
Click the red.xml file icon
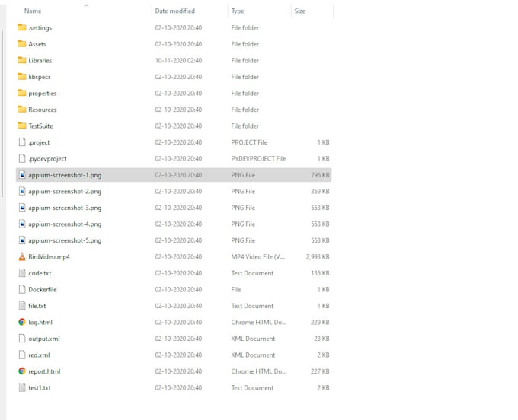click(22, 355)
